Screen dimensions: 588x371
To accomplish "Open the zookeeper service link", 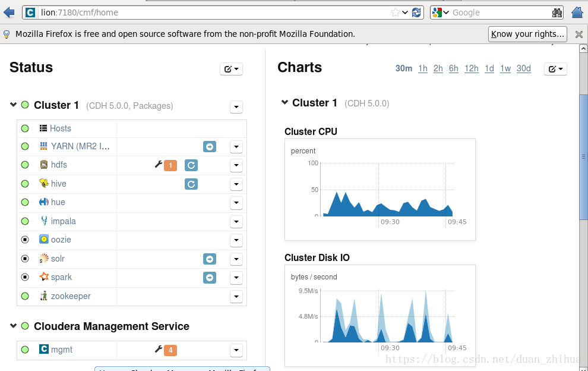I will (x=71, y=296).
